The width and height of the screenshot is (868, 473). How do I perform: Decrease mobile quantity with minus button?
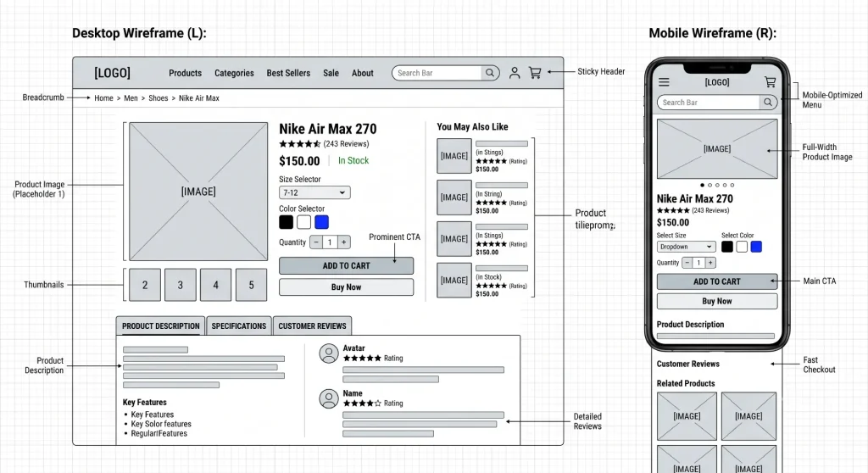point(687,263)
